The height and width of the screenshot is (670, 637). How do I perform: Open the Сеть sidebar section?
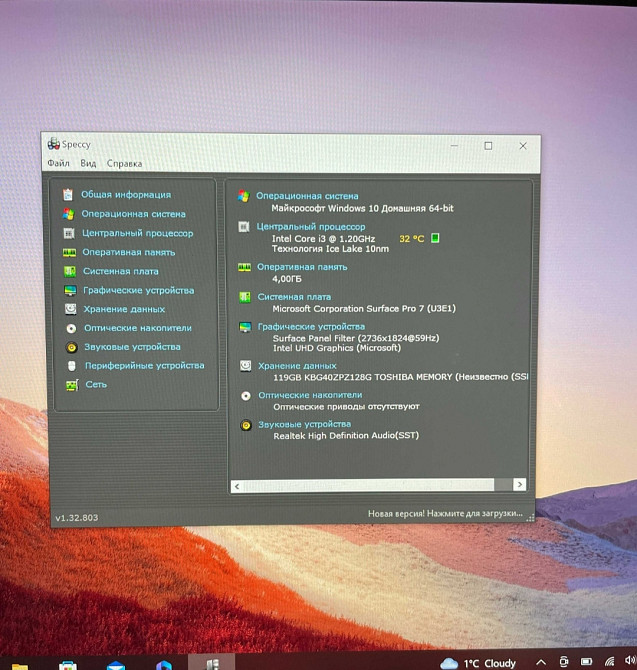(x=96, y=385)
